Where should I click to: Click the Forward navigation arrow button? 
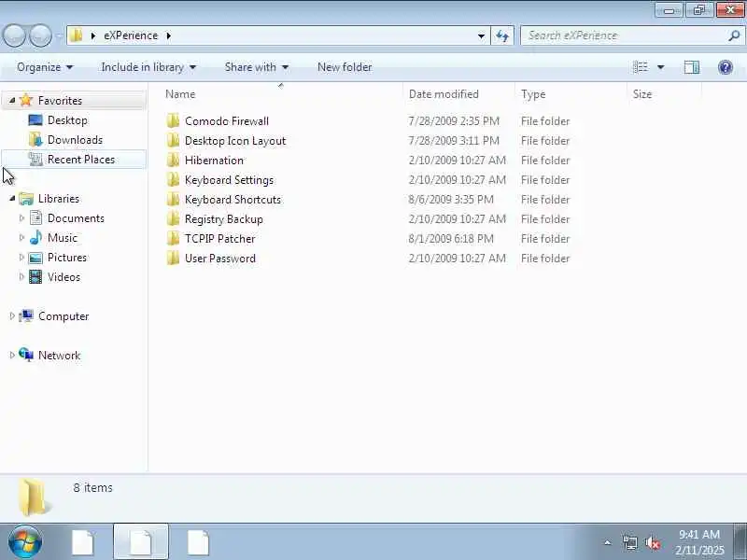(40, 35)
